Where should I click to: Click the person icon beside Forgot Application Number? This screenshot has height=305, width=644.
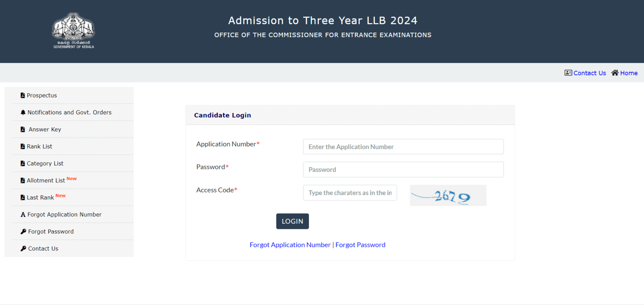click(23, 214)
